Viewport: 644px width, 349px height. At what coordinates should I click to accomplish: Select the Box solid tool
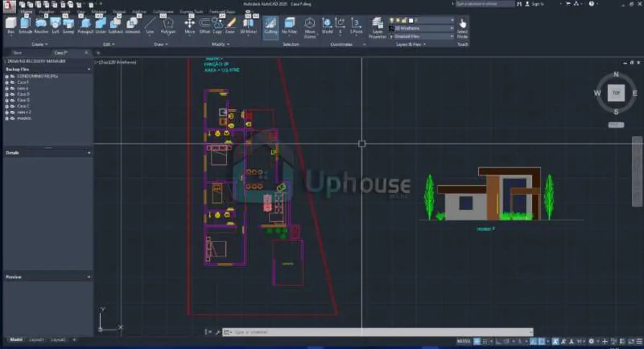(x=11, y=25)
